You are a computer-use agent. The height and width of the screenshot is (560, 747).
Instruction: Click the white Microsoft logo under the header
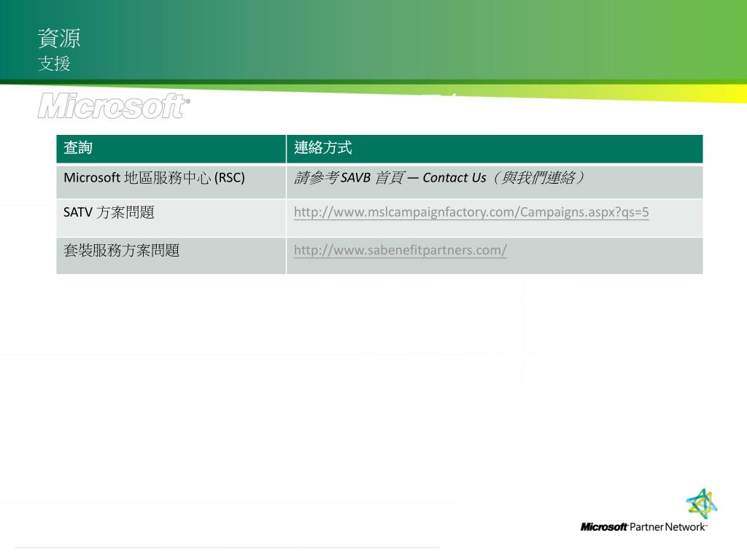pos(114,106)
